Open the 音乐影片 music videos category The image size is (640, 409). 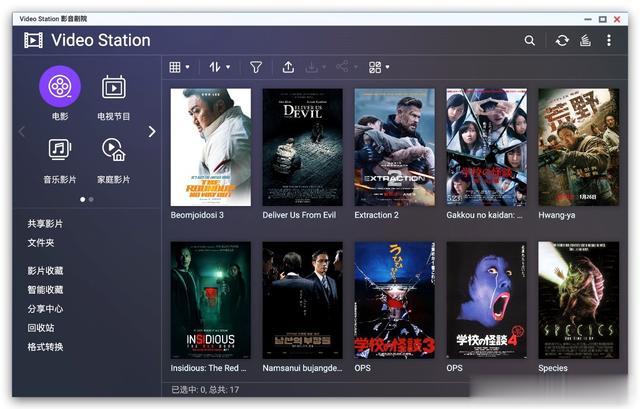[x=60, y=149]
